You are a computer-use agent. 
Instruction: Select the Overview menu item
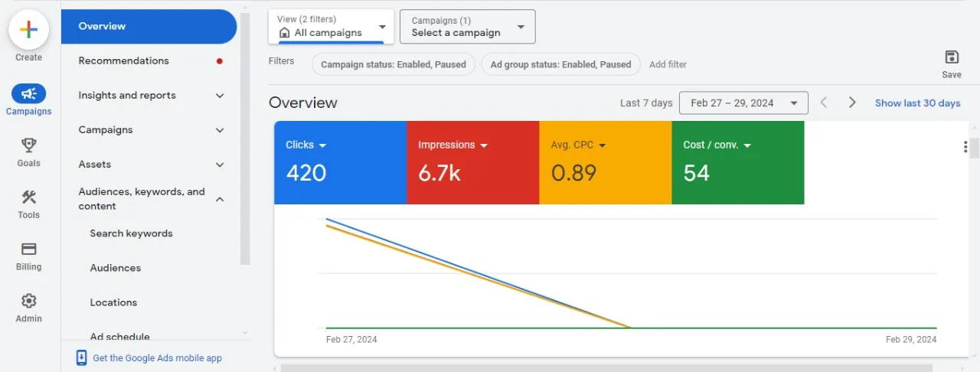coord(149,26)
